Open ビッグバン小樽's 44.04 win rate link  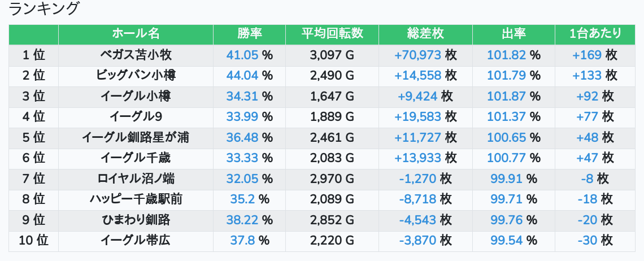click(x=242, y=75)
